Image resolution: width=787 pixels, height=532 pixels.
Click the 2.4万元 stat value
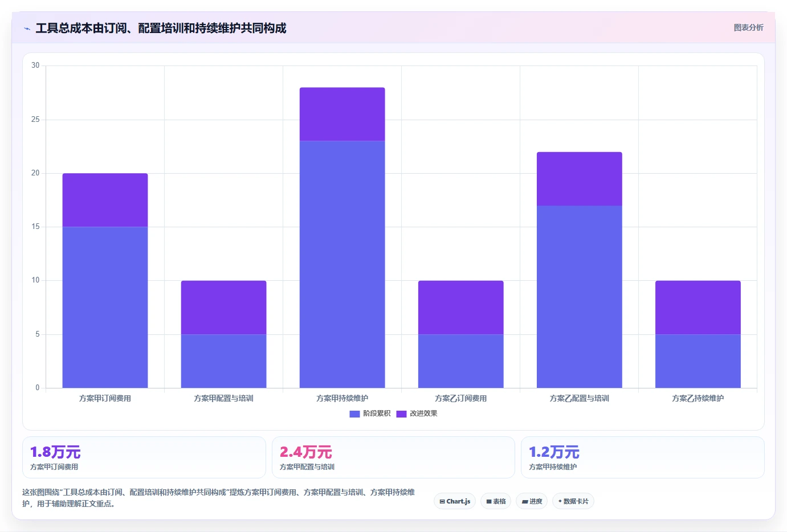coord(305,452)
